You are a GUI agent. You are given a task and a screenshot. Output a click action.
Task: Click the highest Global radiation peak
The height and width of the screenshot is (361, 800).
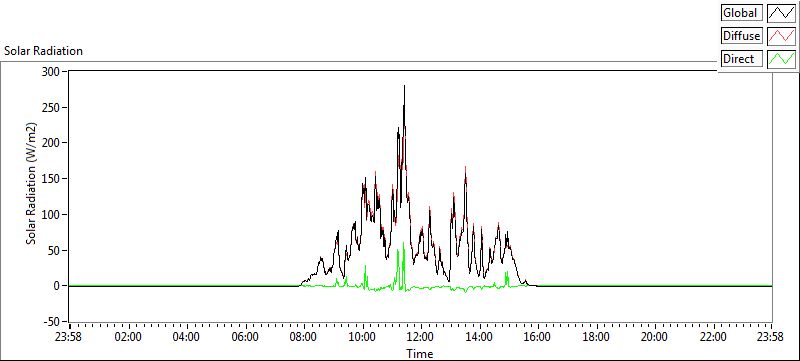tap(404, 86)
